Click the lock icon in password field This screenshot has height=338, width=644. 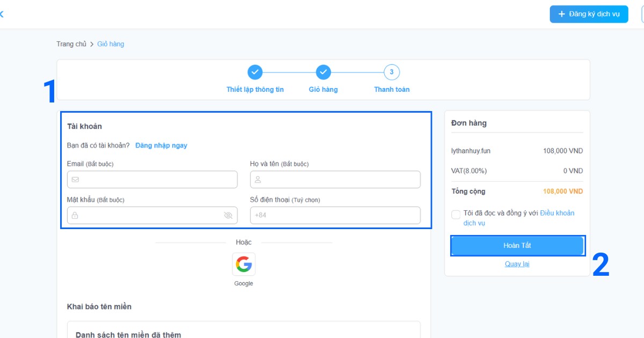click(75, 216)
